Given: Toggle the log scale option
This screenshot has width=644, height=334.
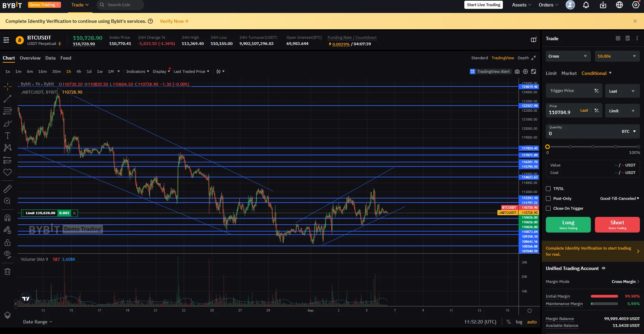Looking at the screenshot, I should click(x=519, y=322).
